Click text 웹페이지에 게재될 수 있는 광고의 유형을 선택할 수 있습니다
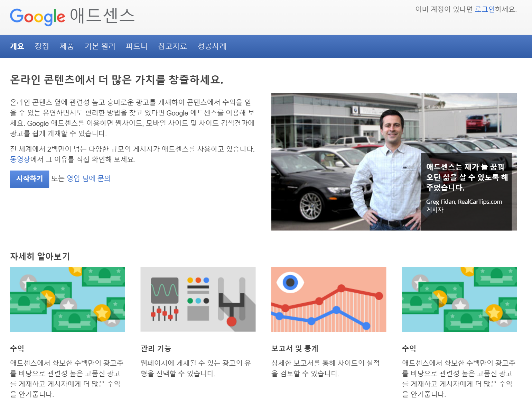Screen dimensions: 532x413 tap(196, 368)
